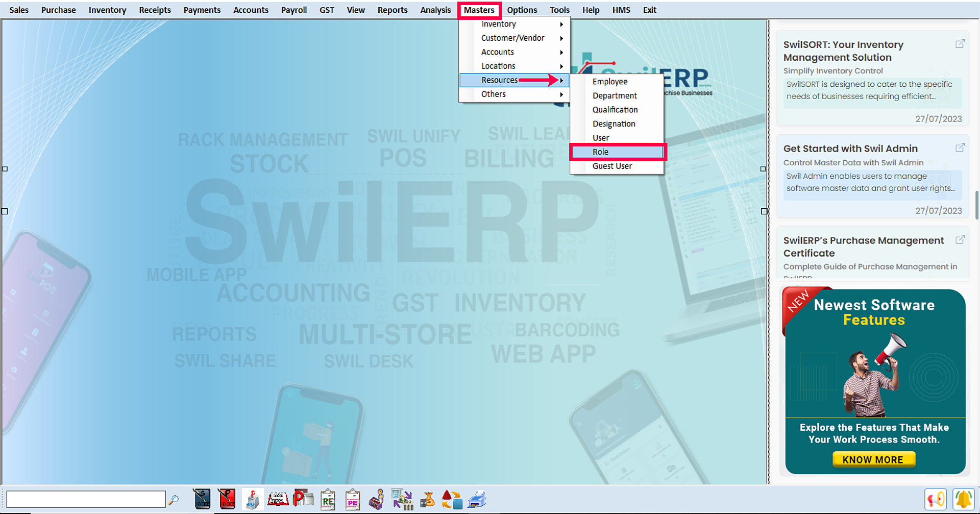Expand the Locations submenu
The width and height of the screenshot is (980, 514).
tap(514, 66)
